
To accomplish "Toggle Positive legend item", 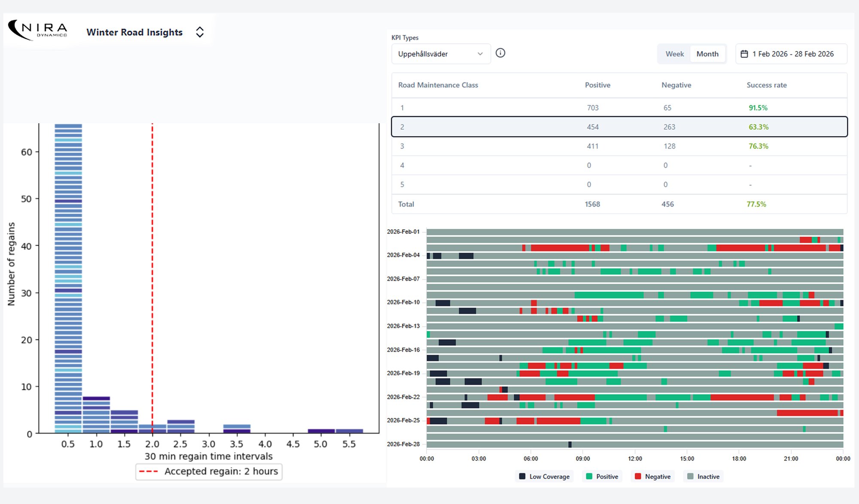I will 602,477.
